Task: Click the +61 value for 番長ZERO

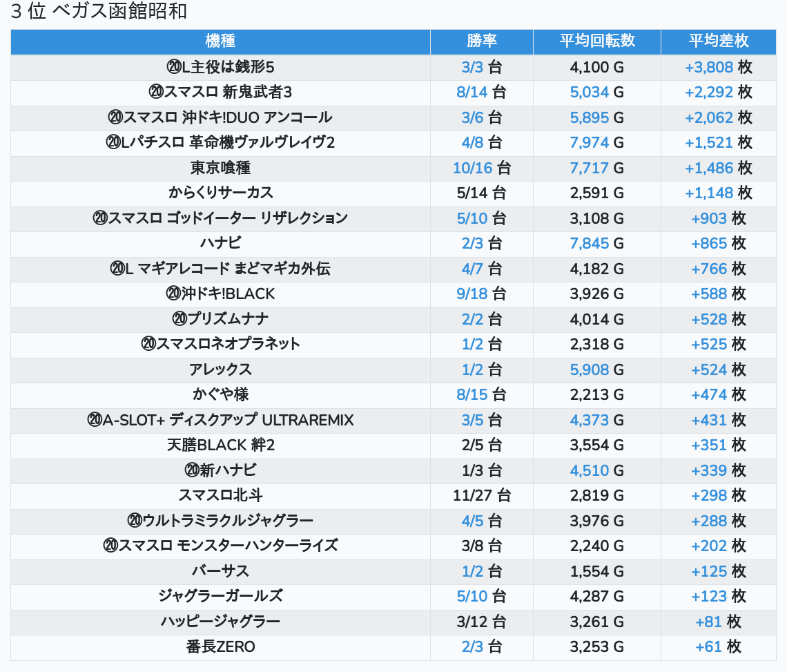Action: 709,646
